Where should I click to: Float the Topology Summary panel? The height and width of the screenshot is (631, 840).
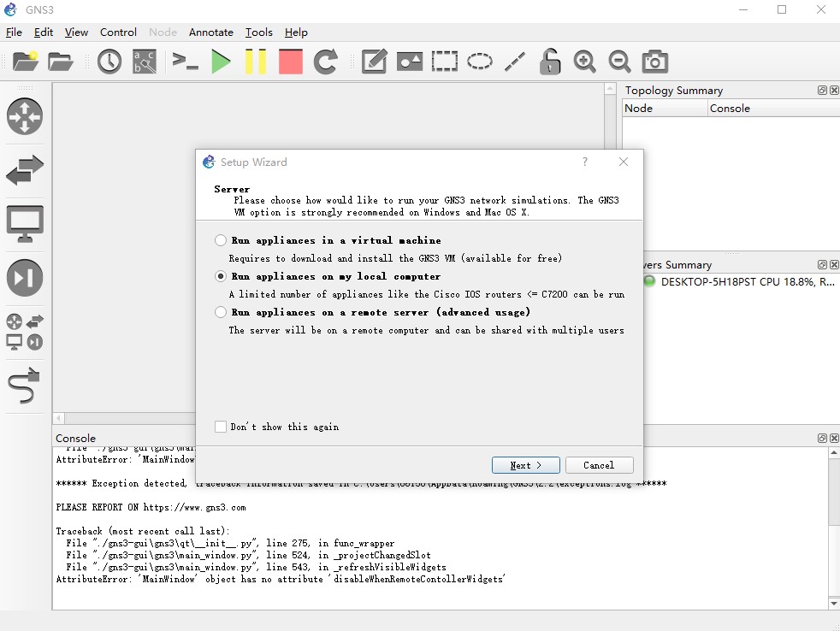click(x=822, y=90)
